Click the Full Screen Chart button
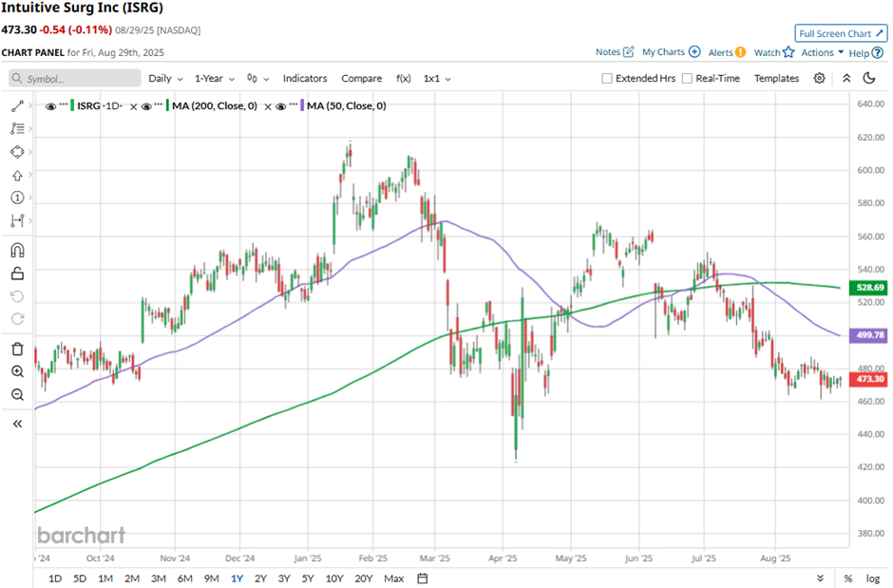This screenshot has width=893, height=588. coord(841,33)
